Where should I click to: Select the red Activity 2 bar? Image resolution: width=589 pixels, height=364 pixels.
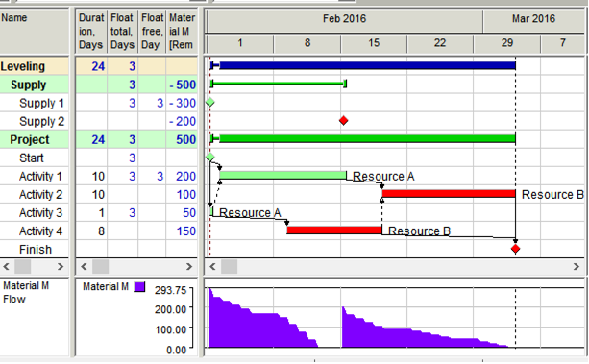pyautogui.click(x=449, y=194)
